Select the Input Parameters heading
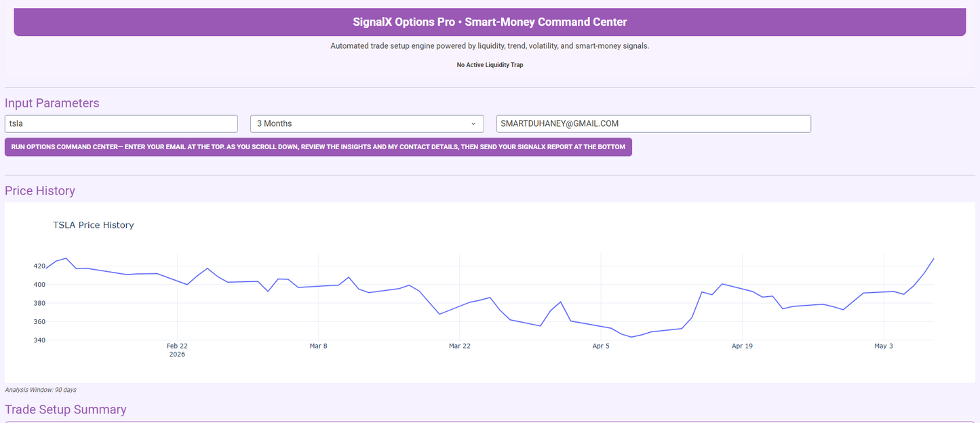The width and height of the screenshot is (980, 423). [52, 103]
